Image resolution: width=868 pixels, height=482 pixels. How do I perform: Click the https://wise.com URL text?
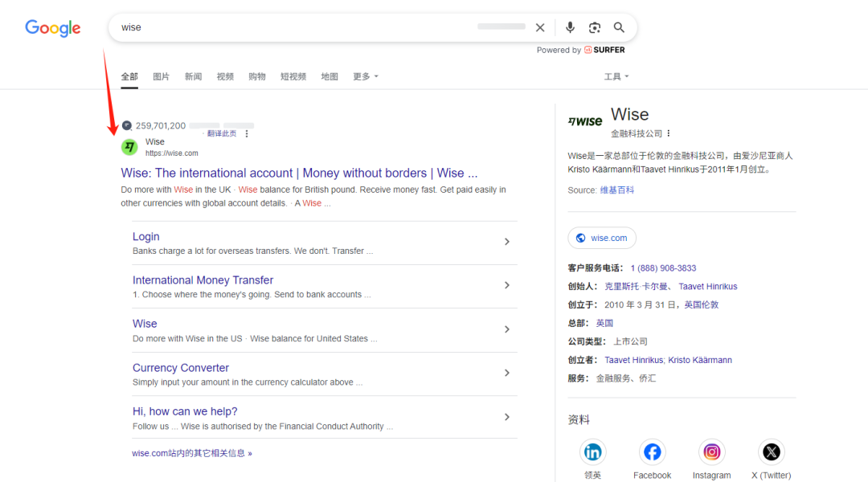(172, 153)
